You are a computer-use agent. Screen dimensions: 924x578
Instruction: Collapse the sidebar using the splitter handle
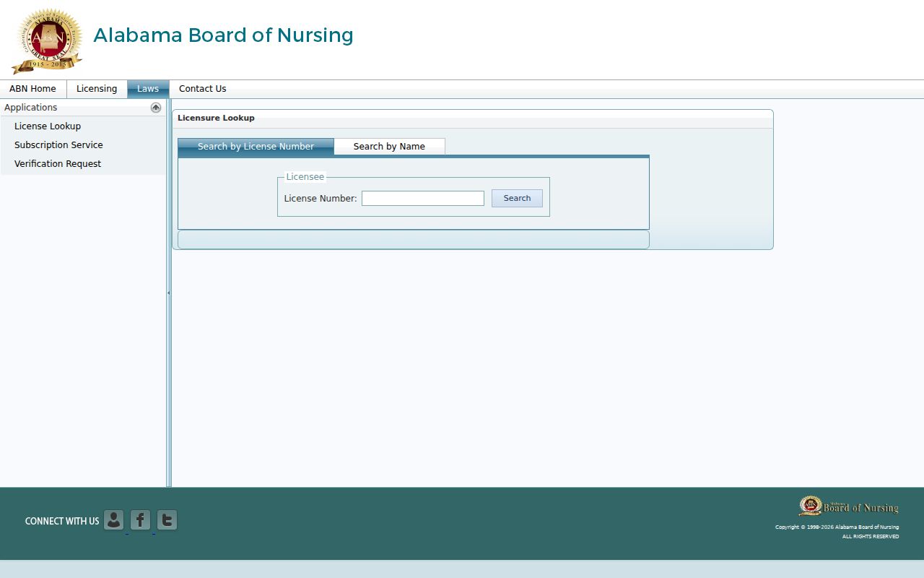pos(169,293)
